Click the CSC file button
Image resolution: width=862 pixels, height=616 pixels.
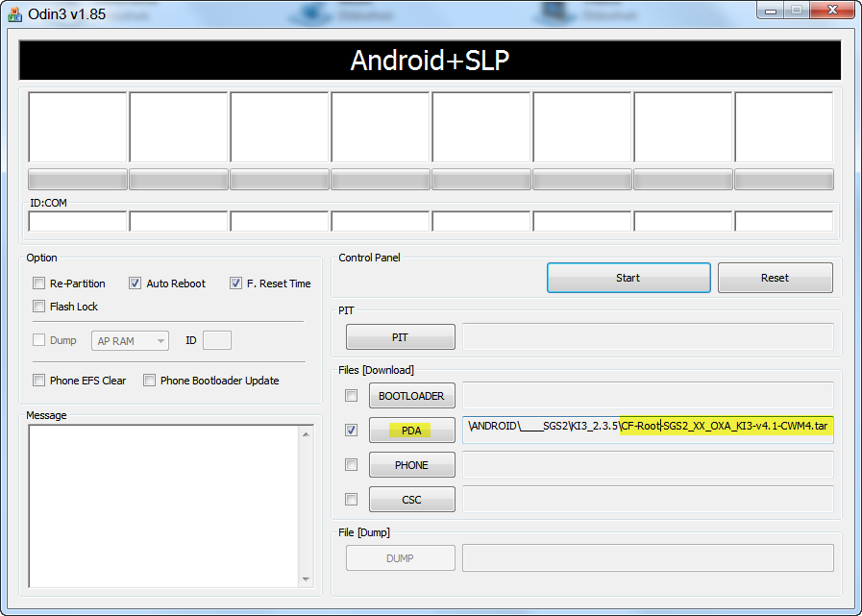411,500
